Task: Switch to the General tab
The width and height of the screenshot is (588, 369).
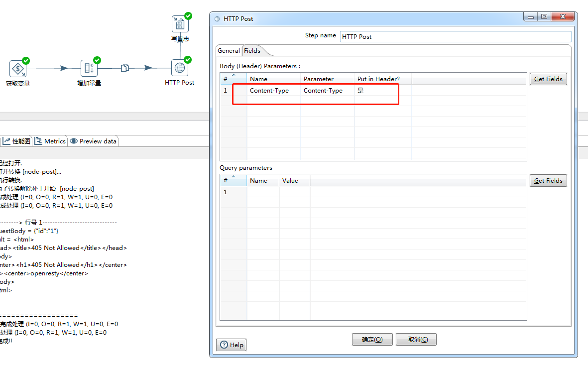Action: 229,50
